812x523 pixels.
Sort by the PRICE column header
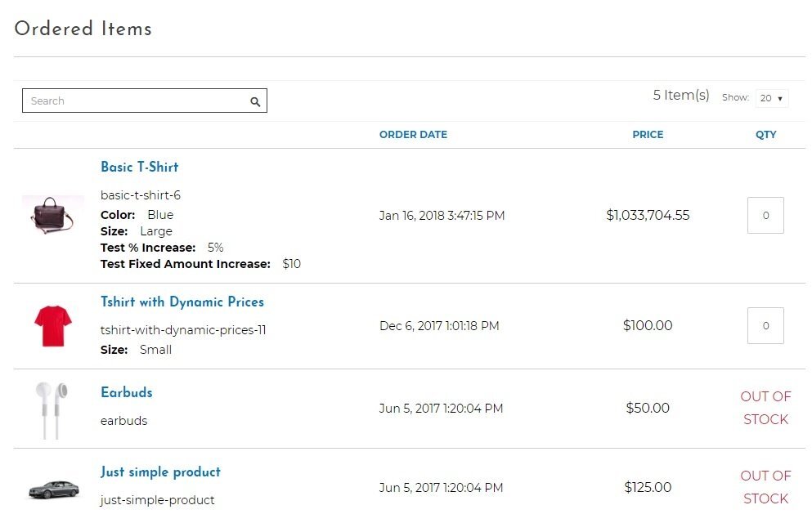click(648, 135)
